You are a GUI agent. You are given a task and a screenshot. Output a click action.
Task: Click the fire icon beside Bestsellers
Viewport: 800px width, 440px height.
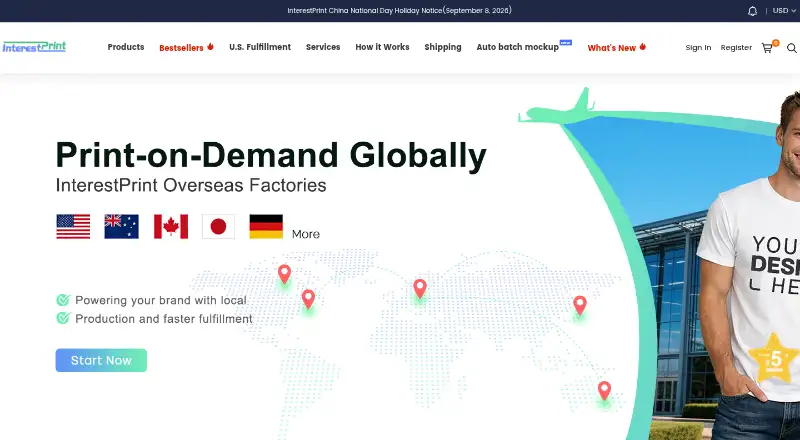pos(210,47)
